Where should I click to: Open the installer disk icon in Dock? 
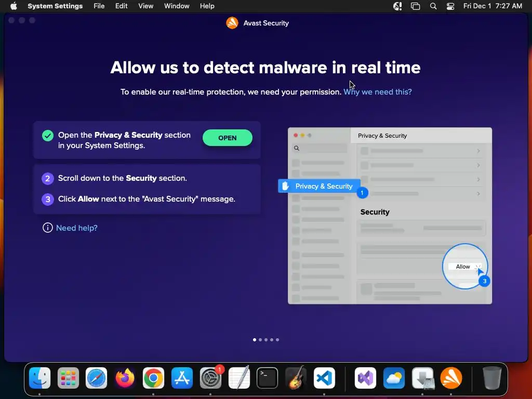(x=422, y=378)
